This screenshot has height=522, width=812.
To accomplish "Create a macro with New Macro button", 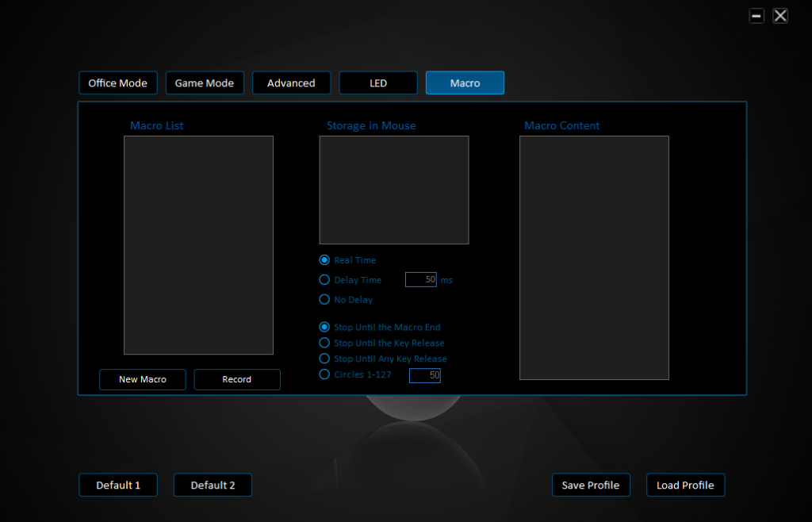I will click(x=143, y=380).
